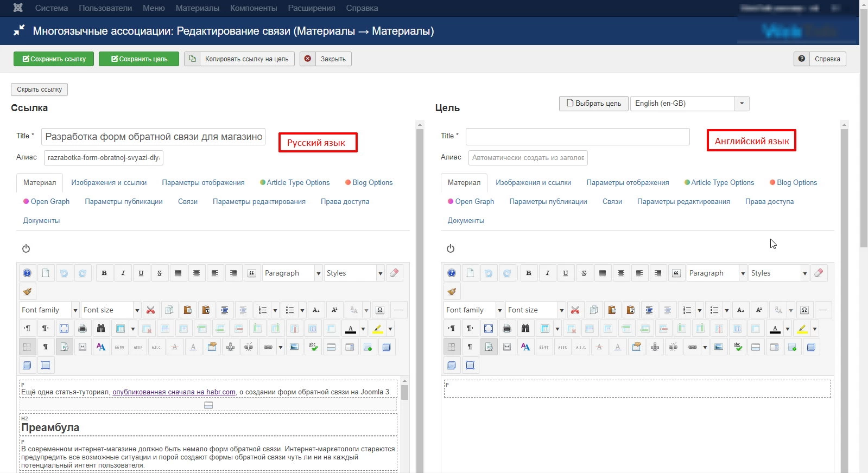
Task: Expand bullet list options in Цель editor
Action: pyautogui.click(x=727, y=310)
